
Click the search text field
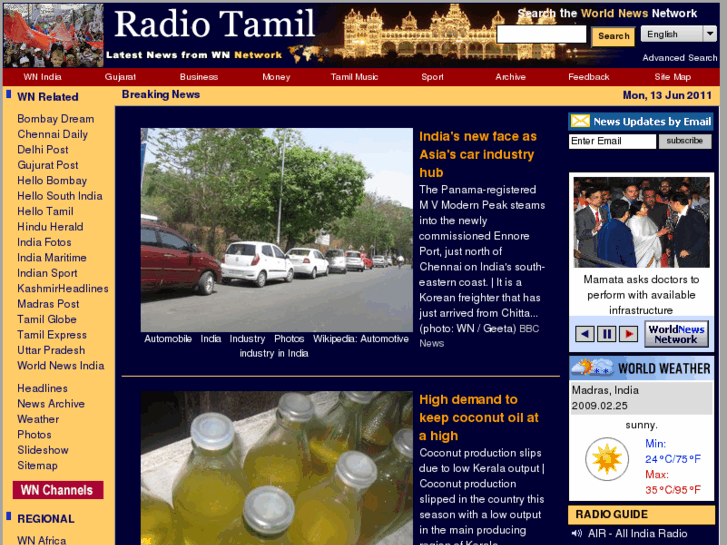click(x=542, y=34)
